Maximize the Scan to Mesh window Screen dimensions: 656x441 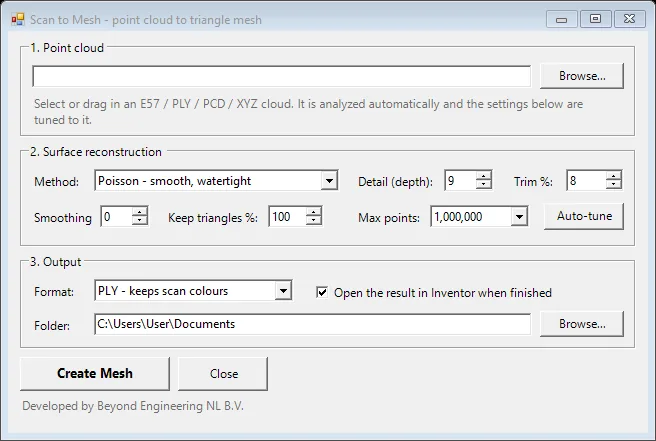pyautogui.click(x=595, y=19)
